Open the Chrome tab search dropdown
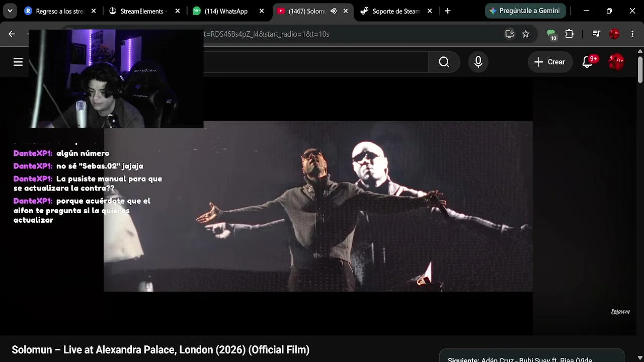This screenshot has height=362, width=644. (10, 11)
